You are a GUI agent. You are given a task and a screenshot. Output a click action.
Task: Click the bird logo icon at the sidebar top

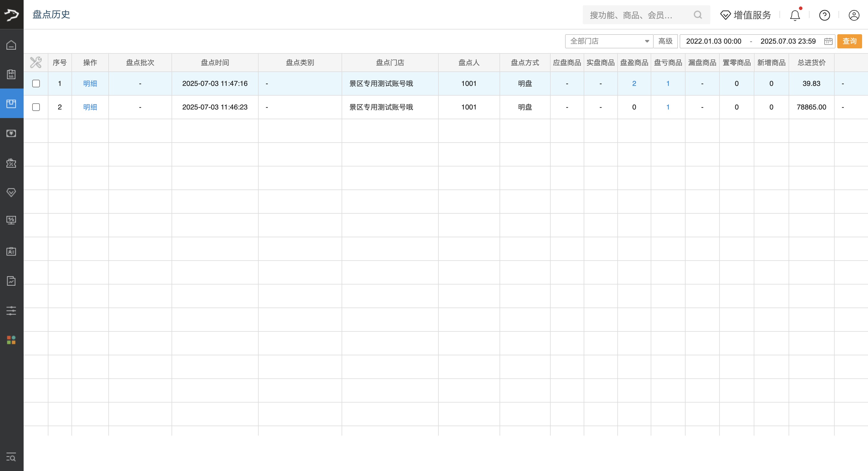point(12,14)
